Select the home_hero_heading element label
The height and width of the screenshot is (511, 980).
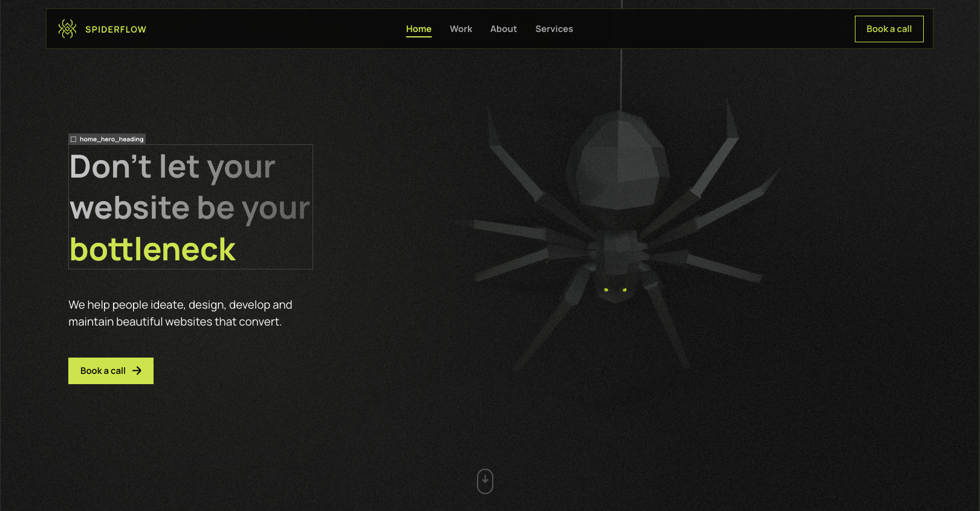(x=111, y=139)
